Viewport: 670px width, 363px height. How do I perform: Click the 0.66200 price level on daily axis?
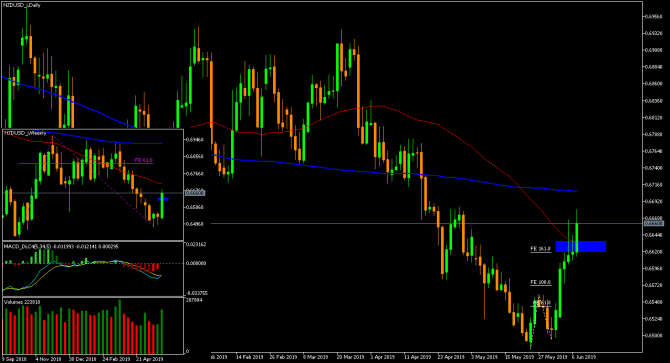(654, 252)
